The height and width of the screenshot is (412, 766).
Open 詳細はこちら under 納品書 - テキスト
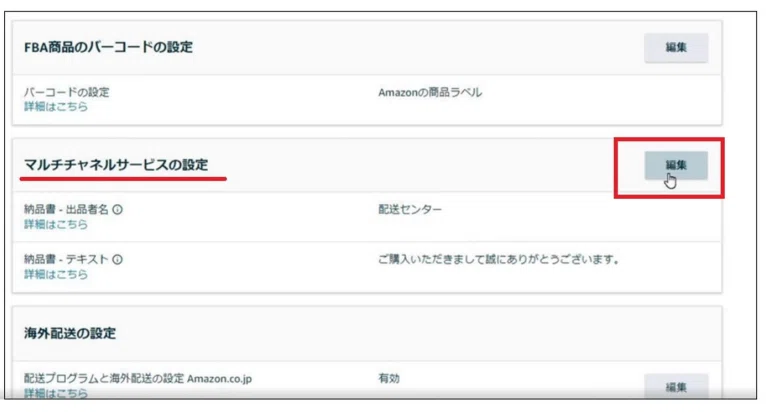coord(56,274)
